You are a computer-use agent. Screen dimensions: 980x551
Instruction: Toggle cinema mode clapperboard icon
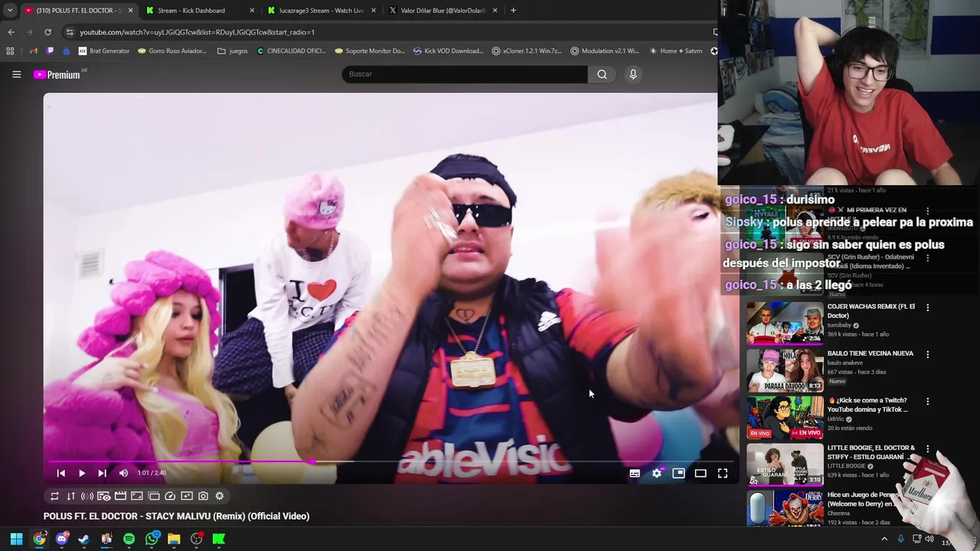[x=120, y=496]
